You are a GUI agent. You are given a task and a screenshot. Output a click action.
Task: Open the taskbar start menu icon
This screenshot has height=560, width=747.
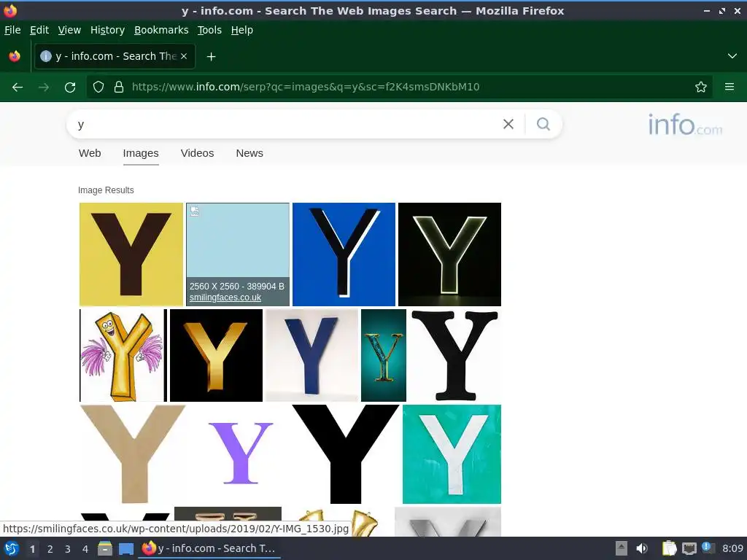click(x=12, y=548)
